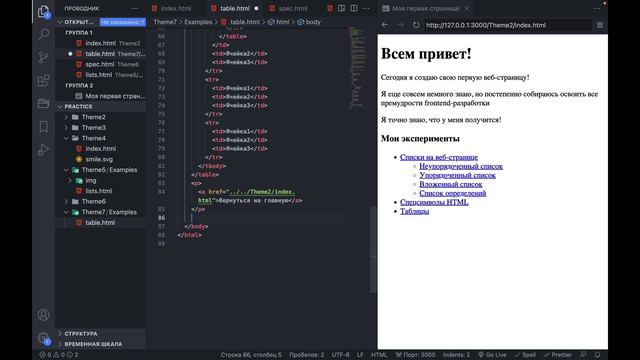
Task: Expand the ВРЕМЕННАЯ ШКАЛА section
Action: (60, 344)
